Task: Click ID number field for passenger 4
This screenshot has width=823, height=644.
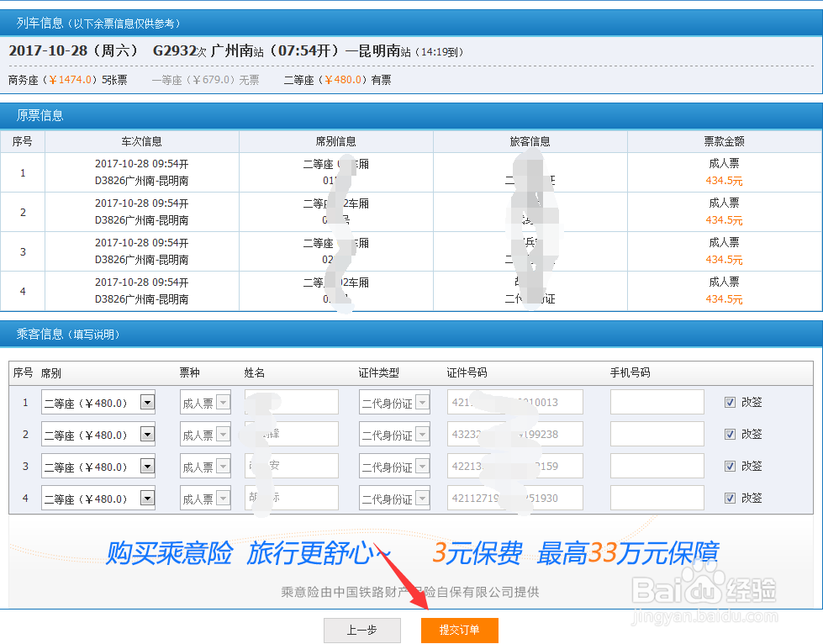Action: pos(514,498)
